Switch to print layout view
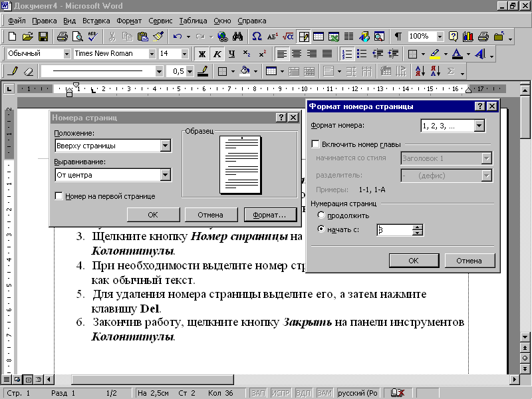The width and height of the screenshot is (532, 399). pos(29,379)
